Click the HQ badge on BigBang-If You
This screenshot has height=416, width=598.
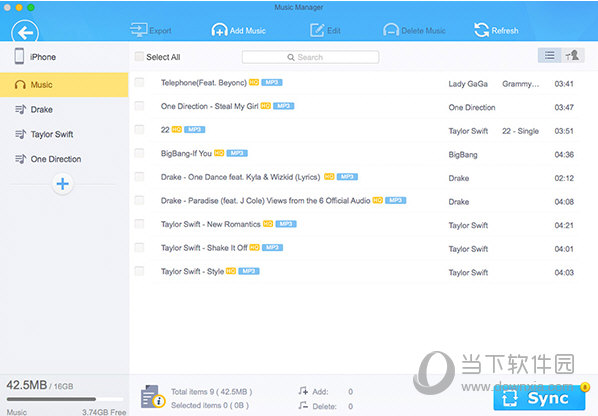(219, 153)
